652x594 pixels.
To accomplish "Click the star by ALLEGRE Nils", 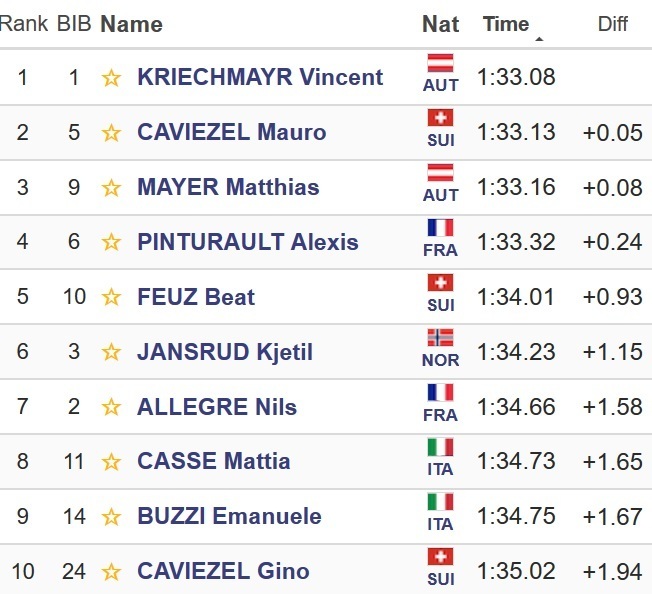I will click(111, 407).
